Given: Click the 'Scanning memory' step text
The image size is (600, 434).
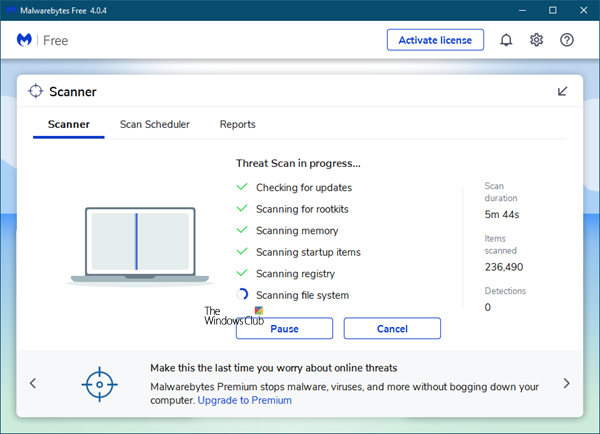Looking at the screenshot, I should click(x=297, y=231).
